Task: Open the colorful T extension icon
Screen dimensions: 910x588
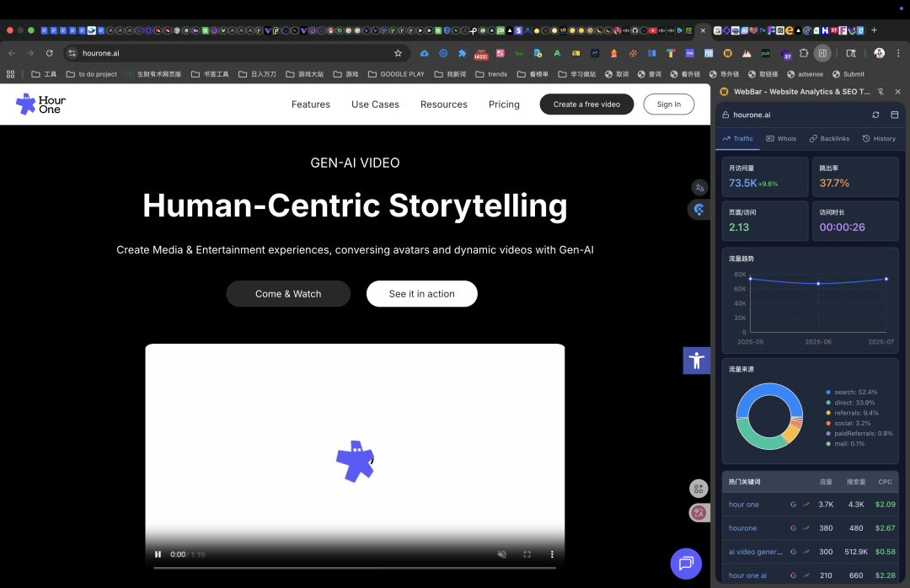Action: click(x=671, y=53)
